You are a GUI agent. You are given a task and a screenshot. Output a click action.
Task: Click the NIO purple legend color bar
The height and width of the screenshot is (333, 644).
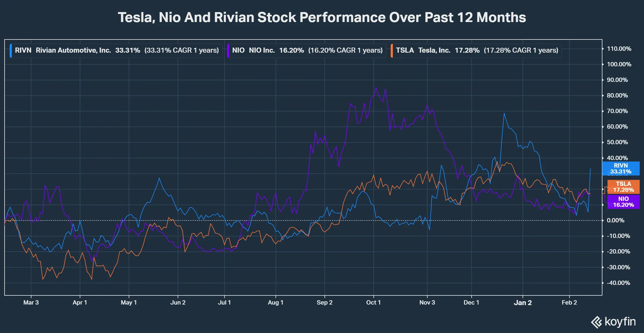228,50
